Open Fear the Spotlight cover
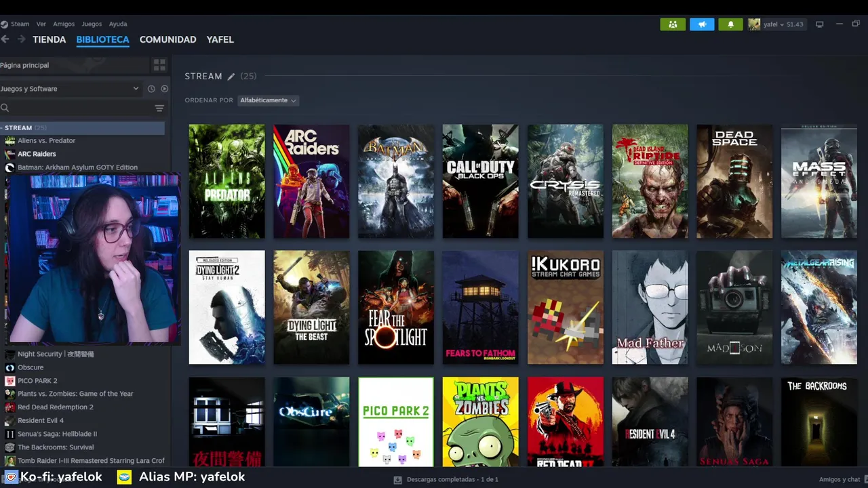 coord(396,308)
